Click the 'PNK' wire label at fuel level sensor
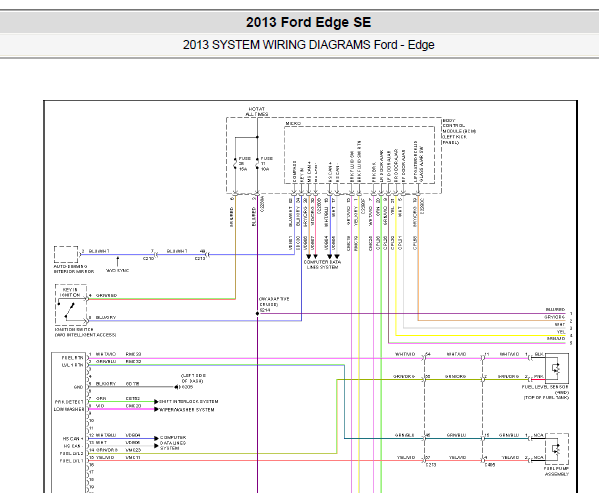The height and width of the screenshot is (493, 599). tap(539, 377)
